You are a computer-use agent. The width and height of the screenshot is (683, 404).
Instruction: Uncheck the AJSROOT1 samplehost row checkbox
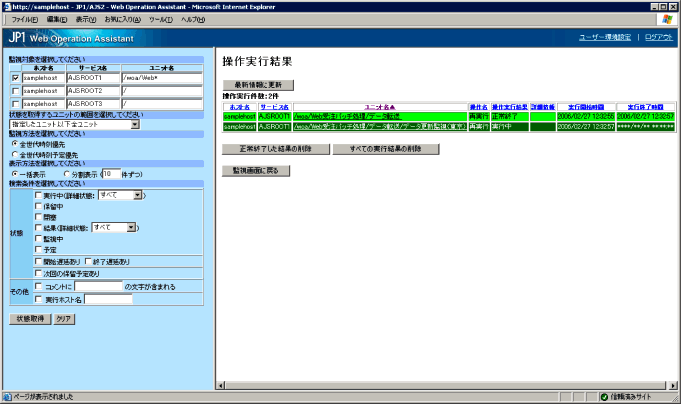pyautogui.click(x=15, y=77)
